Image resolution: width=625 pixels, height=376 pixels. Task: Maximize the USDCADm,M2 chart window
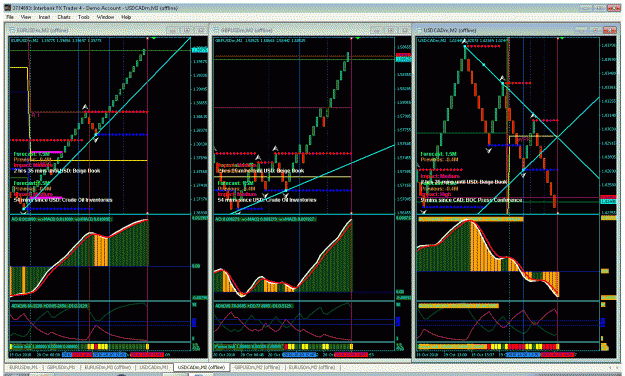click(x=595, y=30)
